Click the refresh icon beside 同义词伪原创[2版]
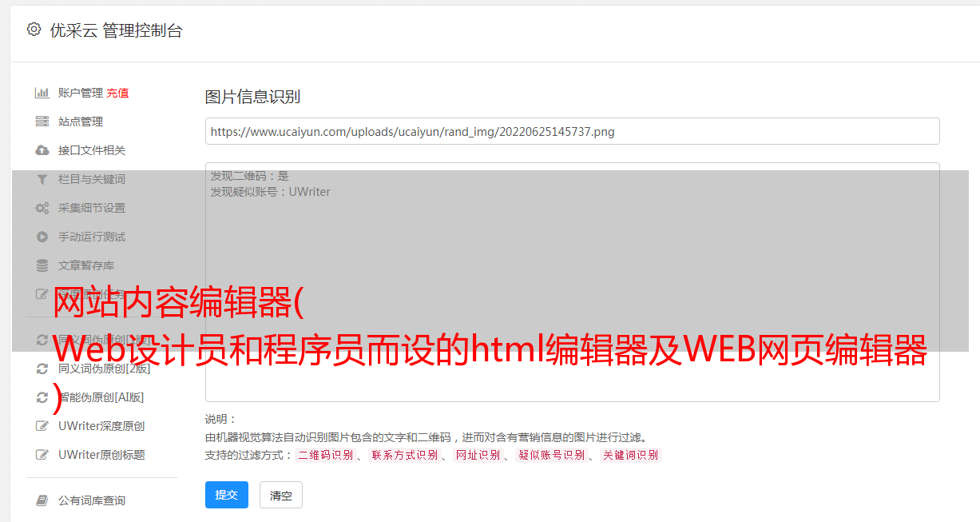The width and height of the screenshot is (980, 522). [42, 369]
